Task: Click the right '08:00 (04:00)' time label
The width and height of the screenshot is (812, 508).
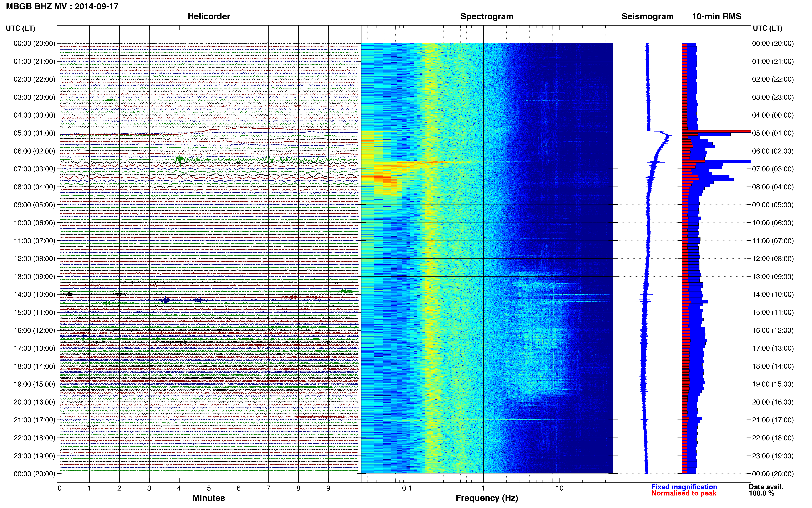Action: (x=773, y=187)
